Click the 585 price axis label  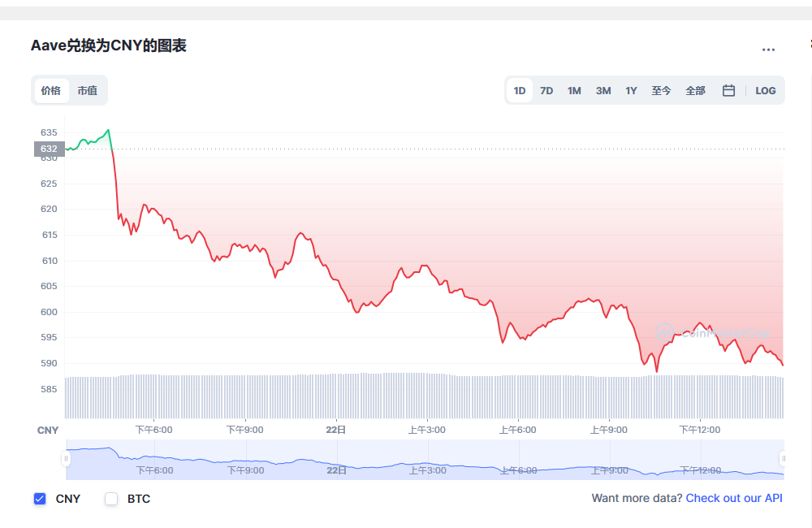click(x=49, y=389)
